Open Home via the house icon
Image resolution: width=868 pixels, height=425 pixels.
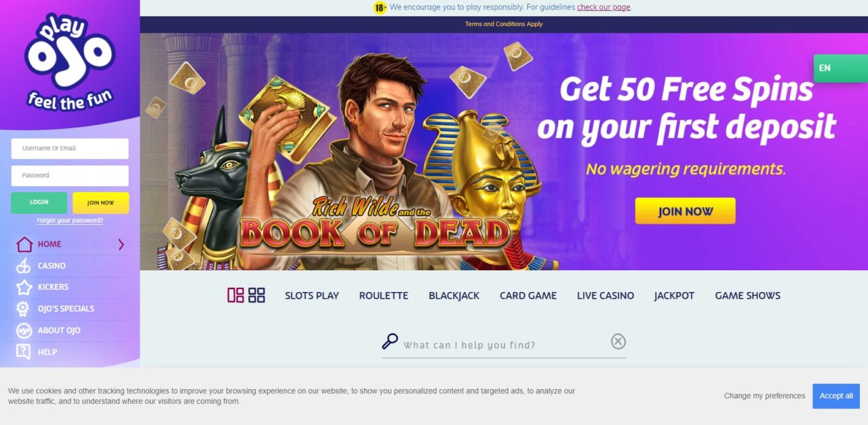(24, 244)
